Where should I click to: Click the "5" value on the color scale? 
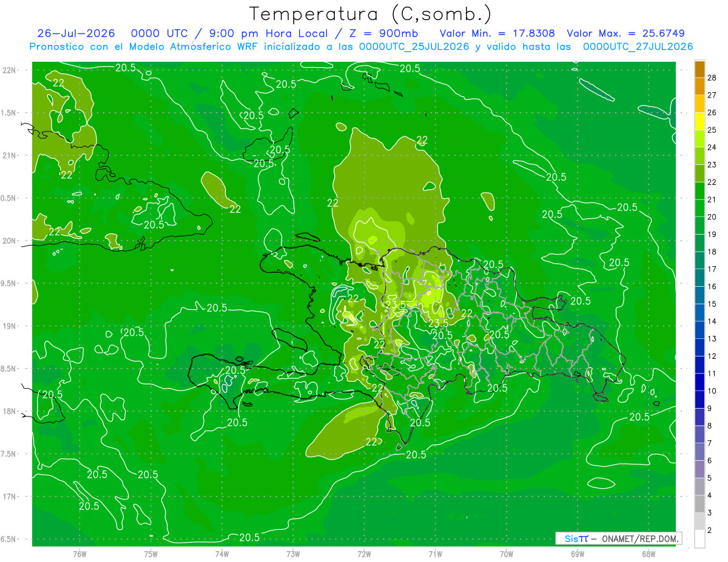pyautogui.click(x=710, y=478)
